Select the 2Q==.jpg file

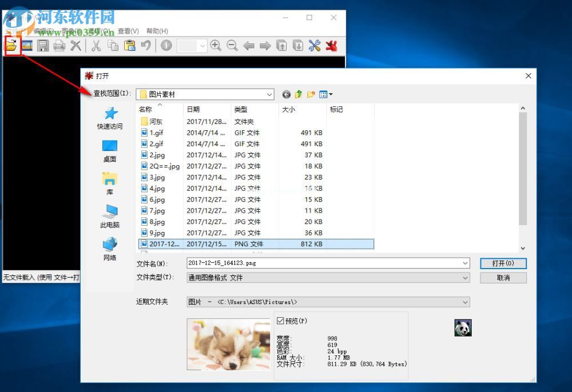click(x=256, y=166)
